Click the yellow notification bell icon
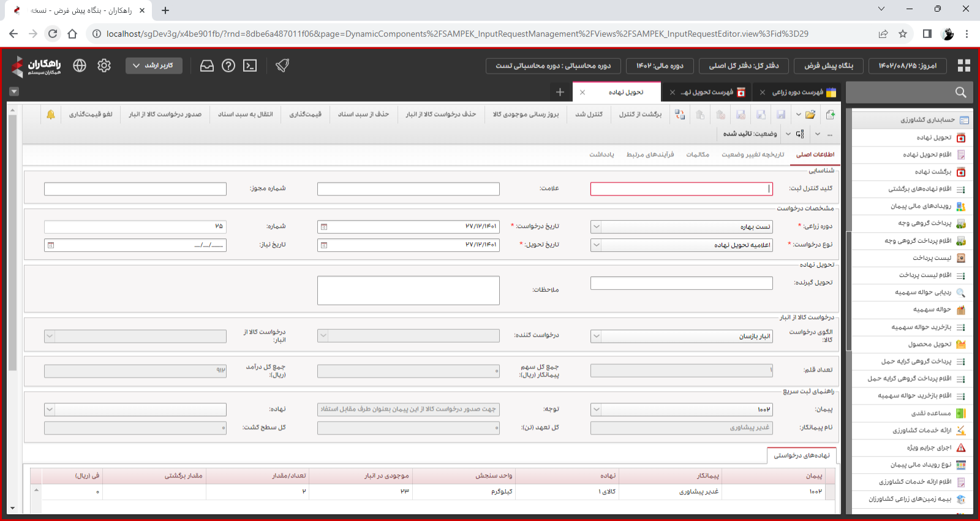 [x=51, y=115]
